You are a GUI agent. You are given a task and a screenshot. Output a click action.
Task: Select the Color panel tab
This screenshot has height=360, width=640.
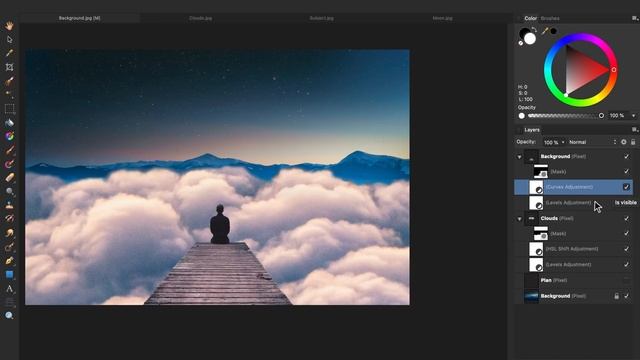pyautogui.click(x=531, y=18)
